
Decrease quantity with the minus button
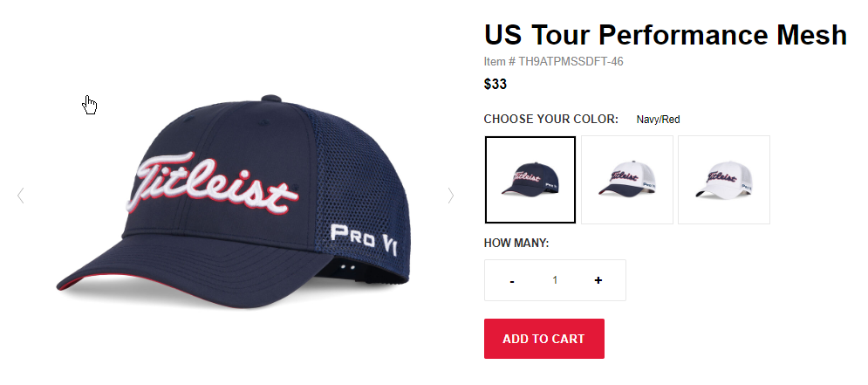(x=512, y=280)
